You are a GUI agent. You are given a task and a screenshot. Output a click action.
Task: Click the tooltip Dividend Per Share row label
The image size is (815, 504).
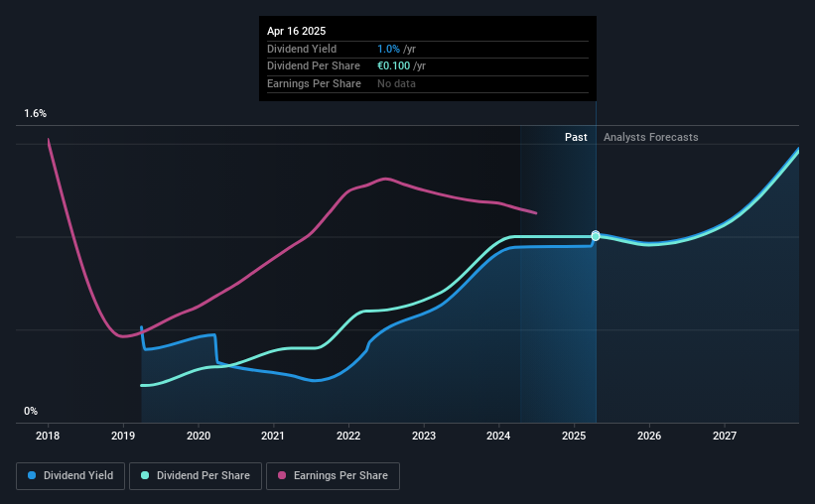(x=314, y=66)
